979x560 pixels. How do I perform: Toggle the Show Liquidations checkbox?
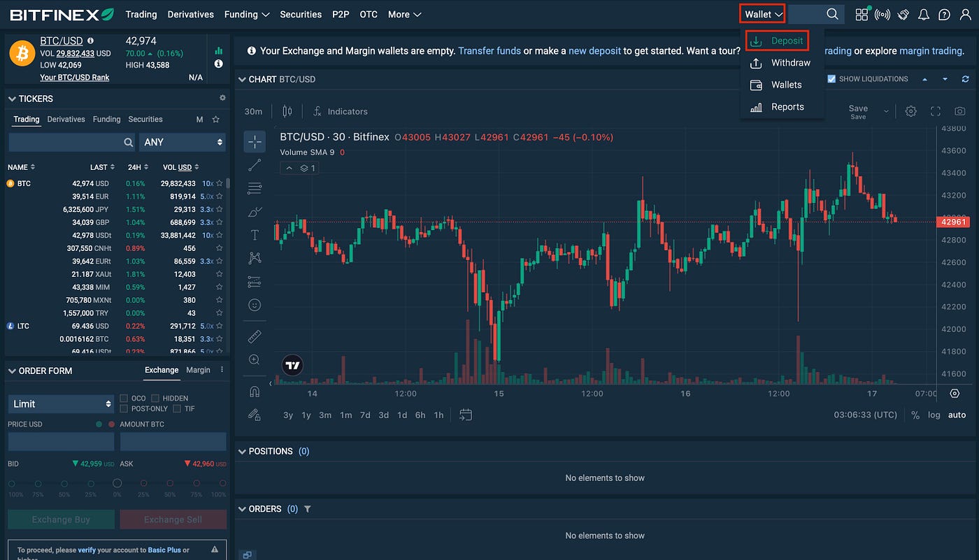tap(831, 79)
